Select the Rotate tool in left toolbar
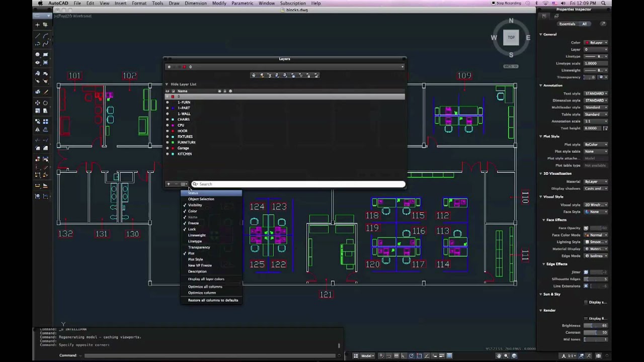The height and width of the screenshot is (362, 644). [45, 103]
